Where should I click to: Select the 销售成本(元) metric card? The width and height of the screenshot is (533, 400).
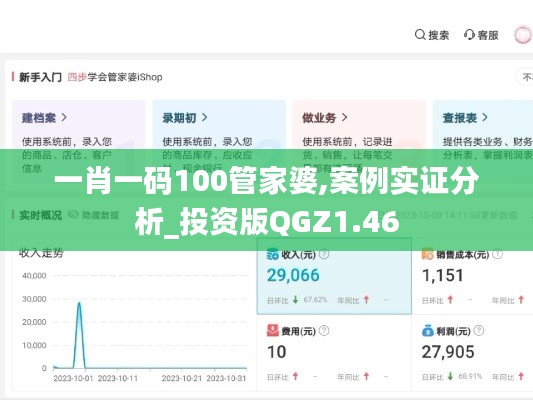pos(472,276)
